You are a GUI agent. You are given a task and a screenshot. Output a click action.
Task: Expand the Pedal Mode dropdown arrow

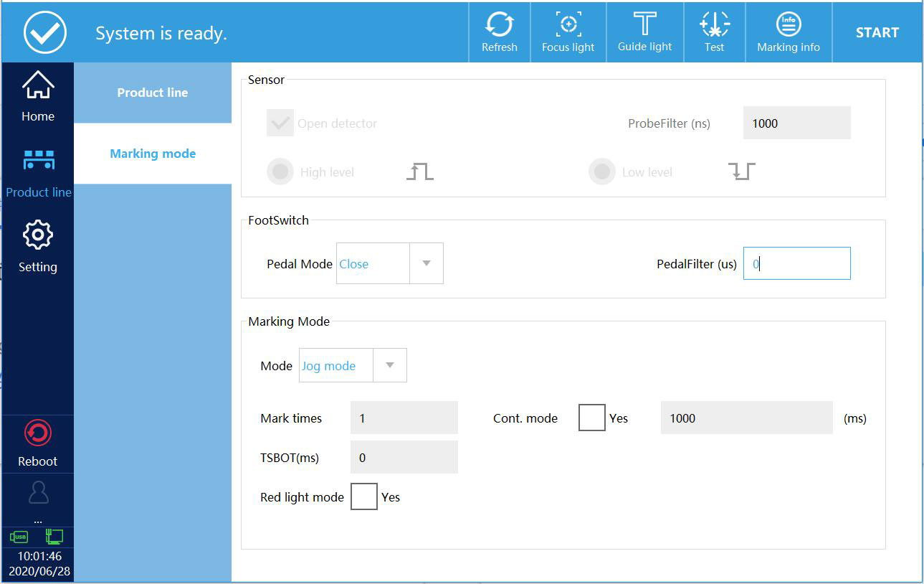click(x=427, y=263)
